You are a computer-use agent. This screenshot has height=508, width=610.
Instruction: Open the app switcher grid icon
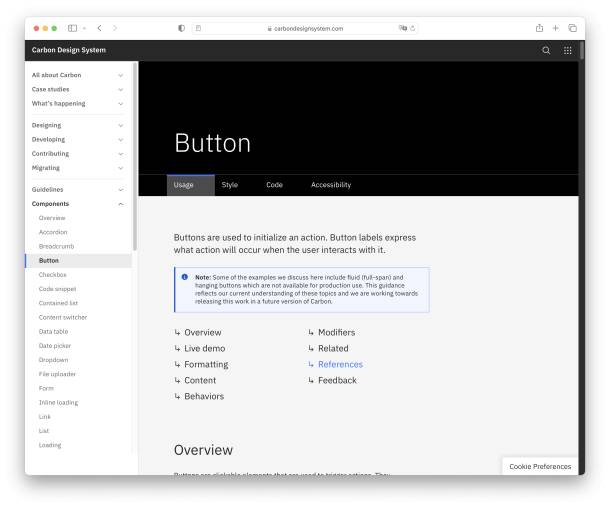568,50
